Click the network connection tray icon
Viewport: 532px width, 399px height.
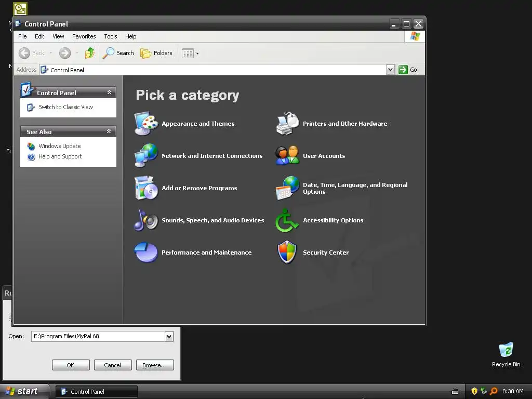click(484, 391)
